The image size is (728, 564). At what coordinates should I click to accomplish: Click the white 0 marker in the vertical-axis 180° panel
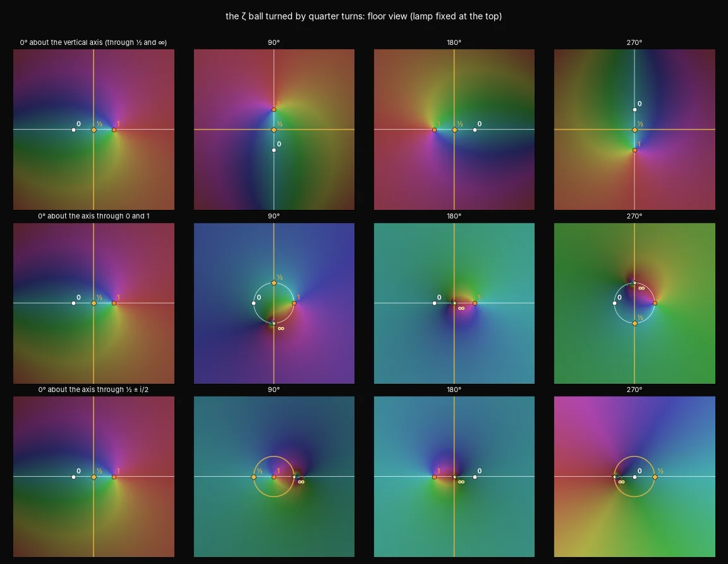click(475, 130)
